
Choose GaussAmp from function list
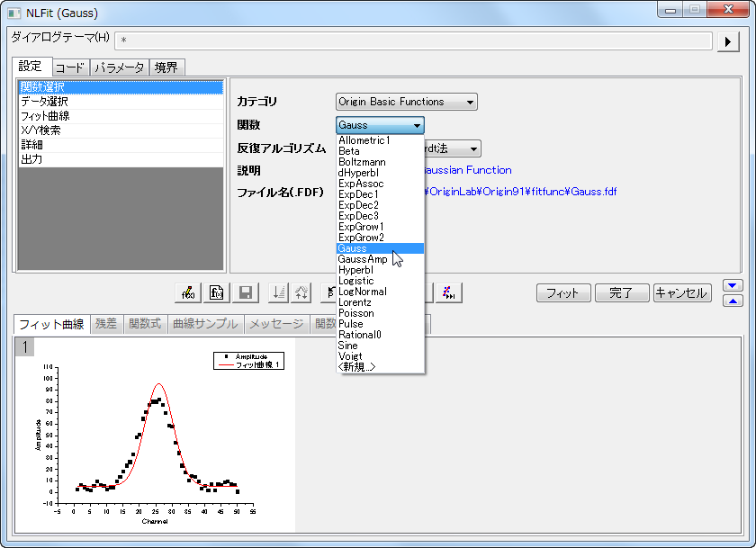point(380,259)
